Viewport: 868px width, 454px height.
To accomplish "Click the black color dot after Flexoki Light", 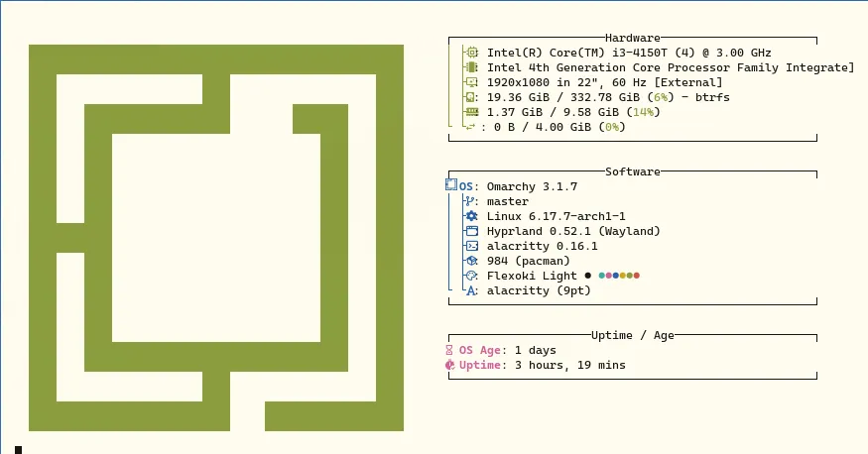I will [x=588, y=276].
